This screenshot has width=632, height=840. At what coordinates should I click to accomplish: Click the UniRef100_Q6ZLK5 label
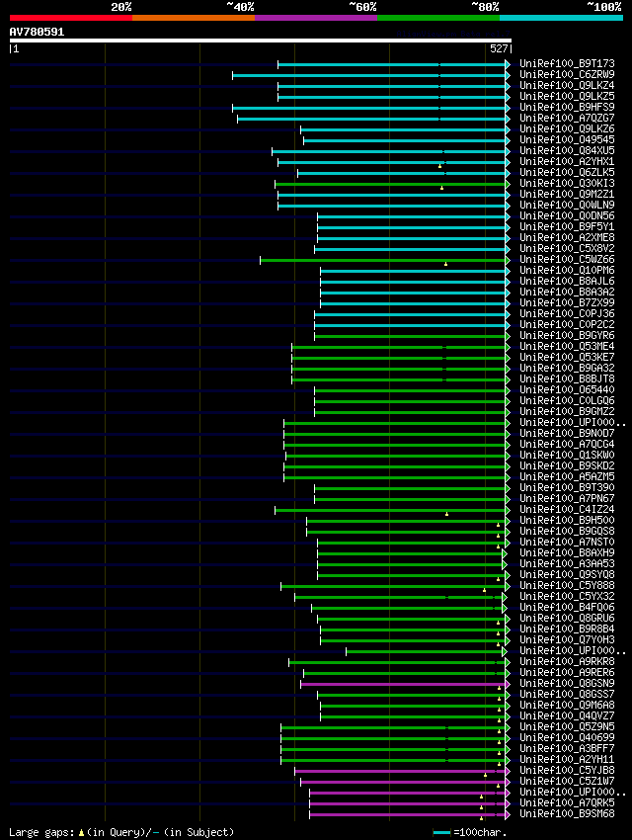(567, 173)
